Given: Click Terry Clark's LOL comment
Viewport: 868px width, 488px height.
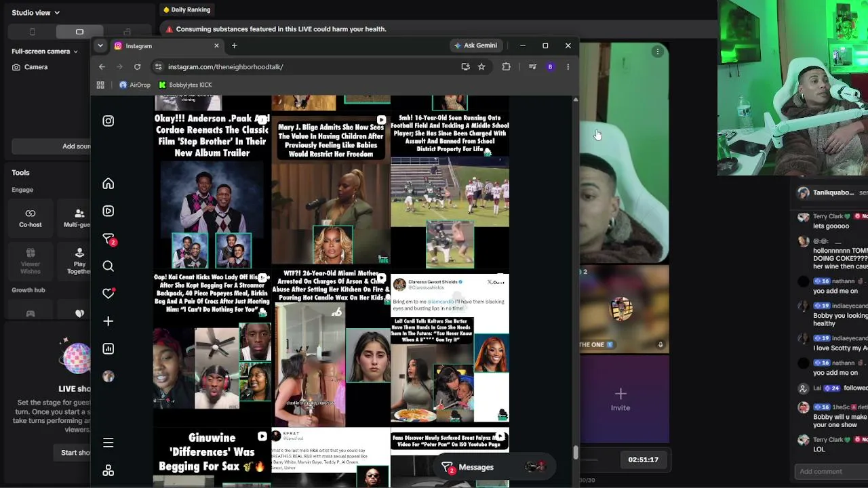Looking at the screenshot, I should tap(819, 449).
